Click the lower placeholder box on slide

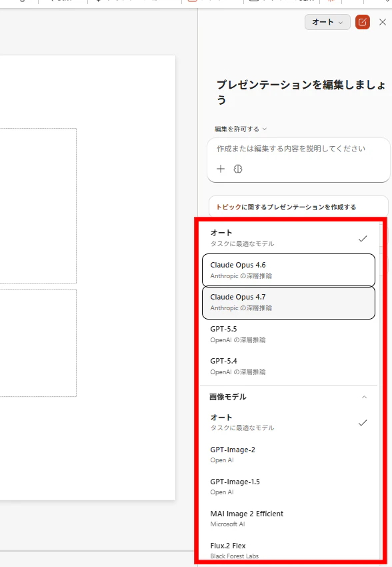[x=38, y=343]
